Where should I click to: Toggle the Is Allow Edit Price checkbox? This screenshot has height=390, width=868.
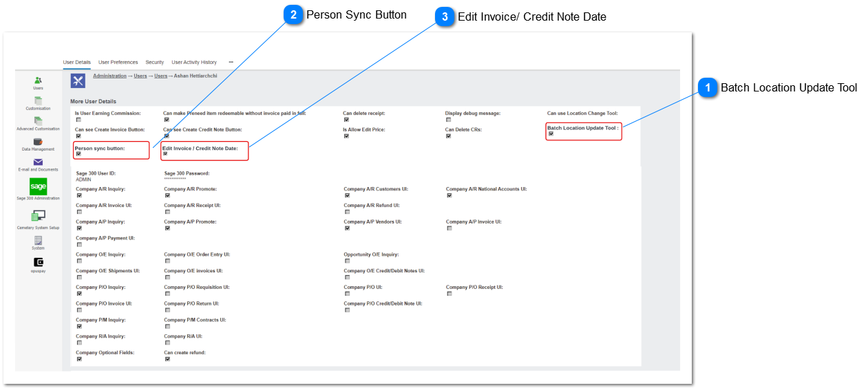(346, 136)
